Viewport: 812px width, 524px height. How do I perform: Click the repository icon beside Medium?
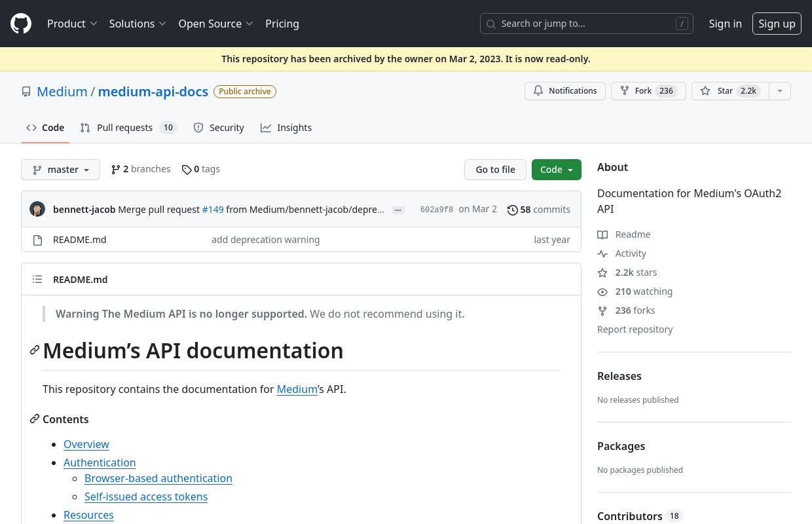click(x=26, y=92)
